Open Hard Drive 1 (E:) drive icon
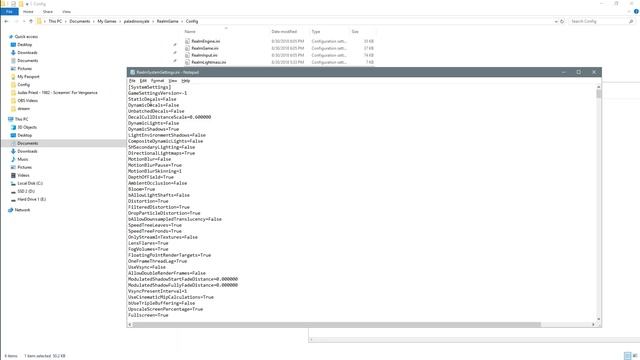The width and height of the screenshot is (640, 360). coord(13,199)
